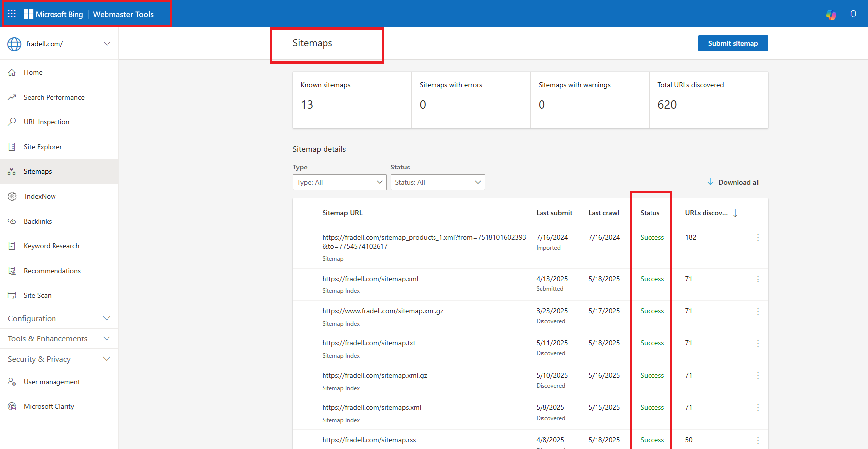Viewport: 868px width, 449px height.
Task: Open the Sitemaps section icon in sidebar
Action: tap(12, 171)
